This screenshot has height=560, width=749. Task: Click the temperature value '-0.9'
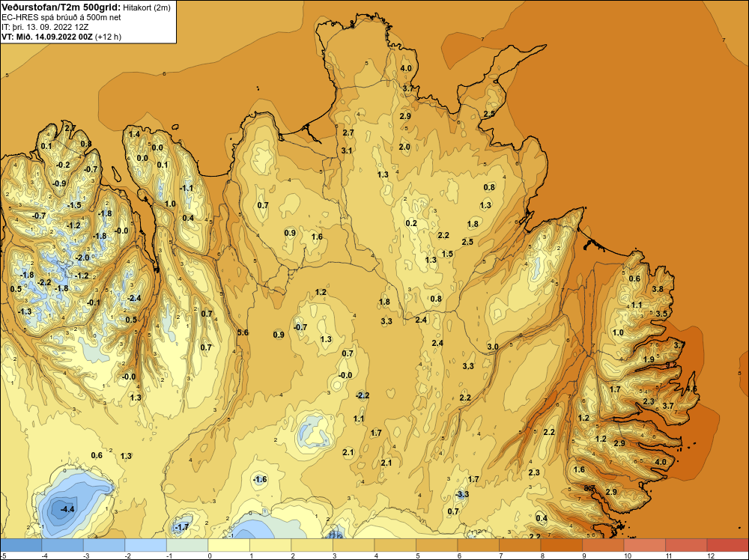(x=59, y=184)
